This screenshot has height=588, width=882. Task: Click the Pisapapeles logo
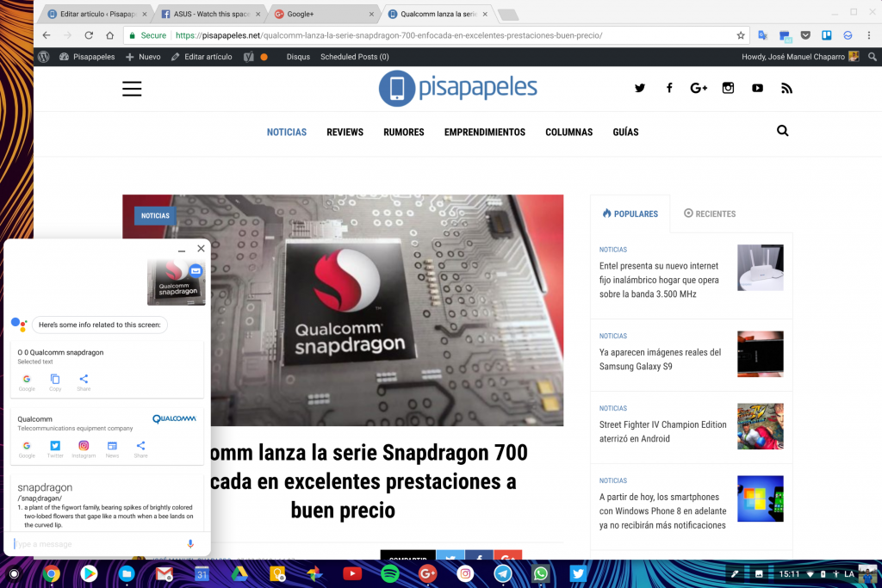(x=458, y=89)
